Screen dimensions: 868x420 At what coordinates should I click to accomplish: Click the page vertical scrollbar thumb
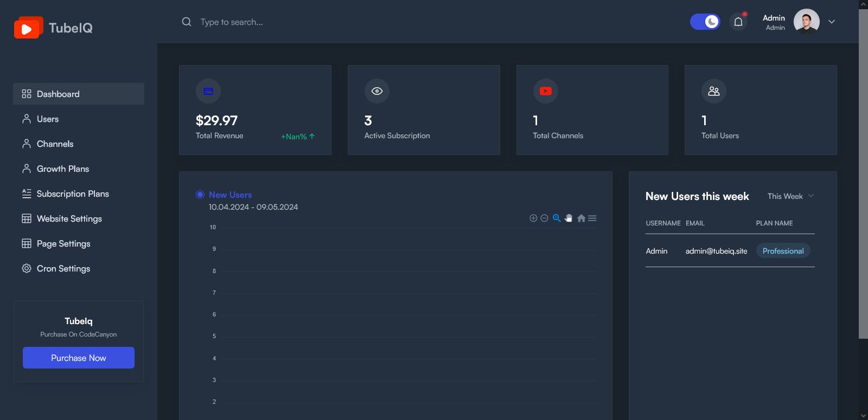[863, 173]
